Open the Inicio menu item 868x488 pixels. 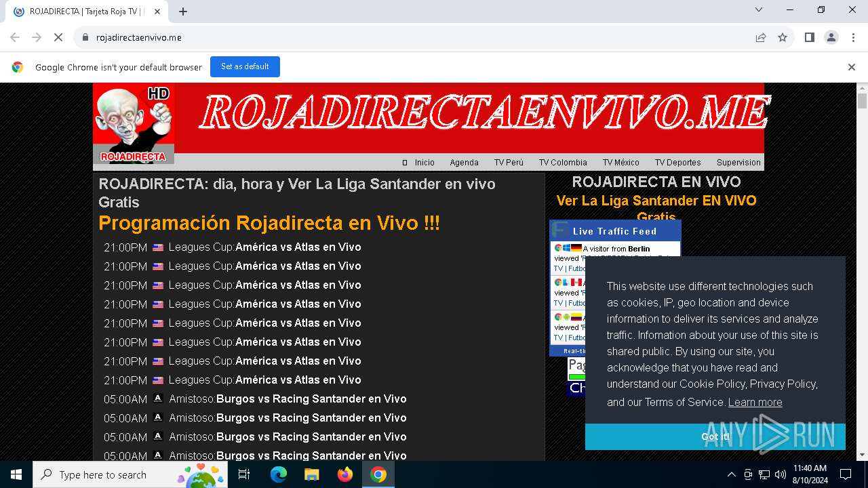tap(425, 163)
